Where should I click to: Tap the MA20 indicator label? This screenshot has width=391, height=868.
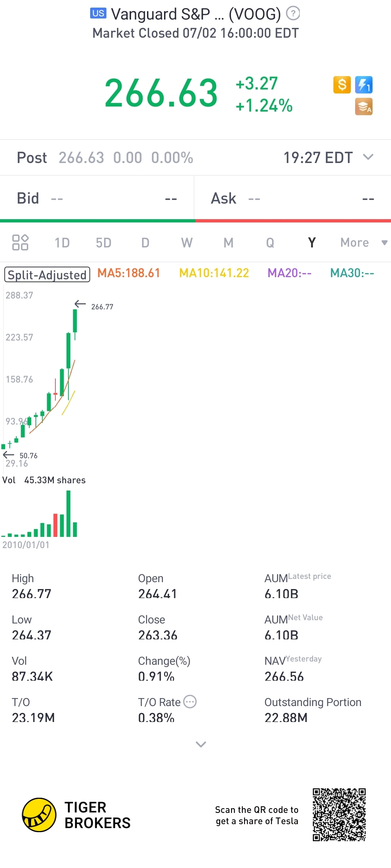pos(290,273)
